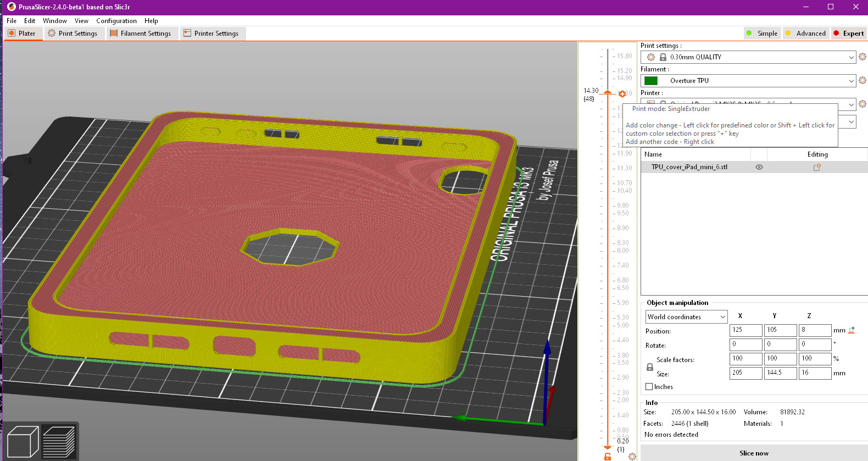Select Advanced mode
The height and width of the screenshot is (461, 868).
[x=805, y=34]
